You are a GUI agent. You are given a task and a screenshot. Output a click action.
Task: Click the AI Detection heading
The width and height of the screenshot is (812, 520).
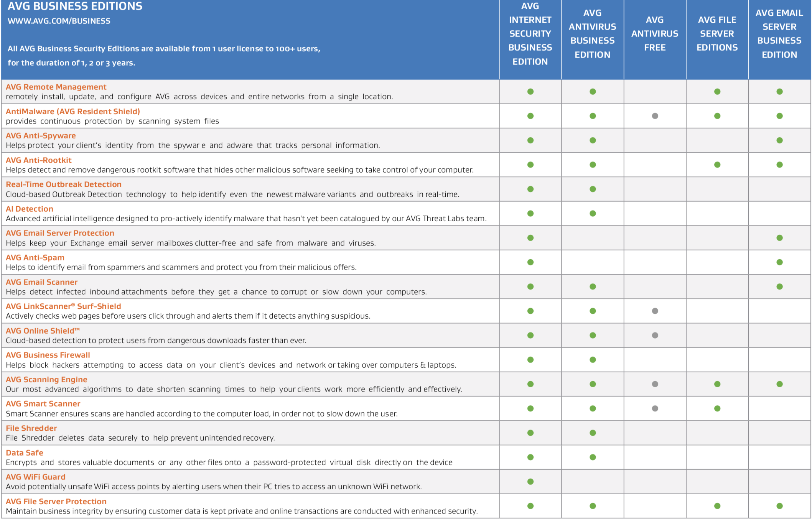coord(30,209)
